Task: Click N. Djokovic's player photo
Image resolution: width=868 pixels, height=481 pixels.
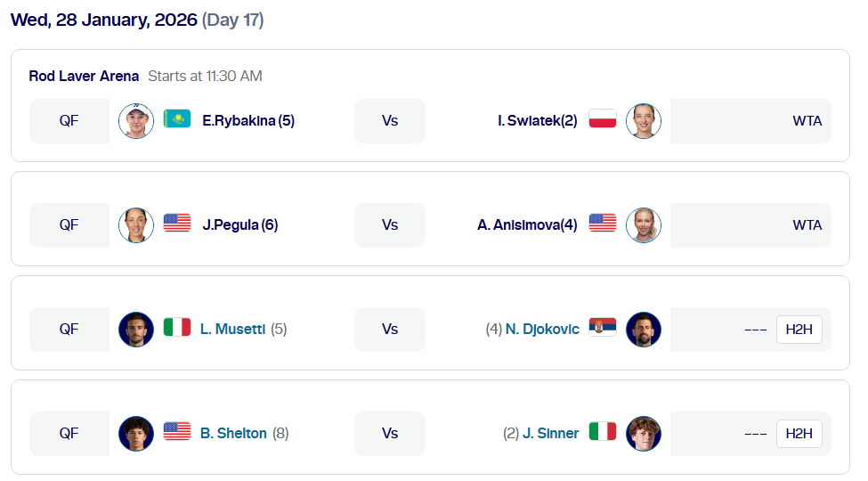Action: [x=644, y=330]
